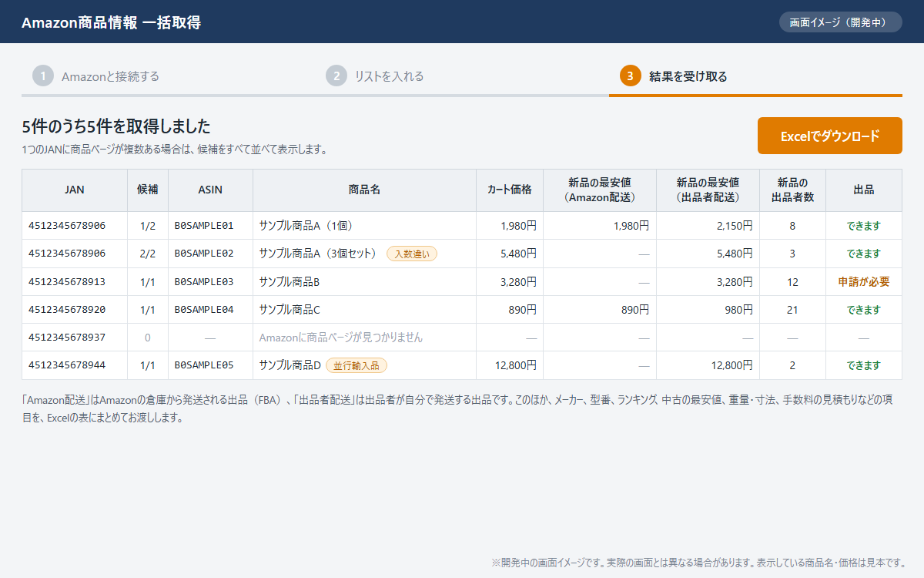This screenshot has height=578, width=924.
Task: Click the 候補 column header
Action: tap(148, 190)
